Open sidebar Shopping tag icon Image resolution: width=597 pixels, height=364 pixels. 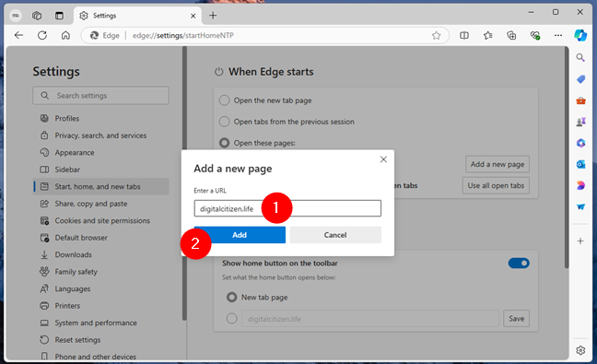coord(580,79)
